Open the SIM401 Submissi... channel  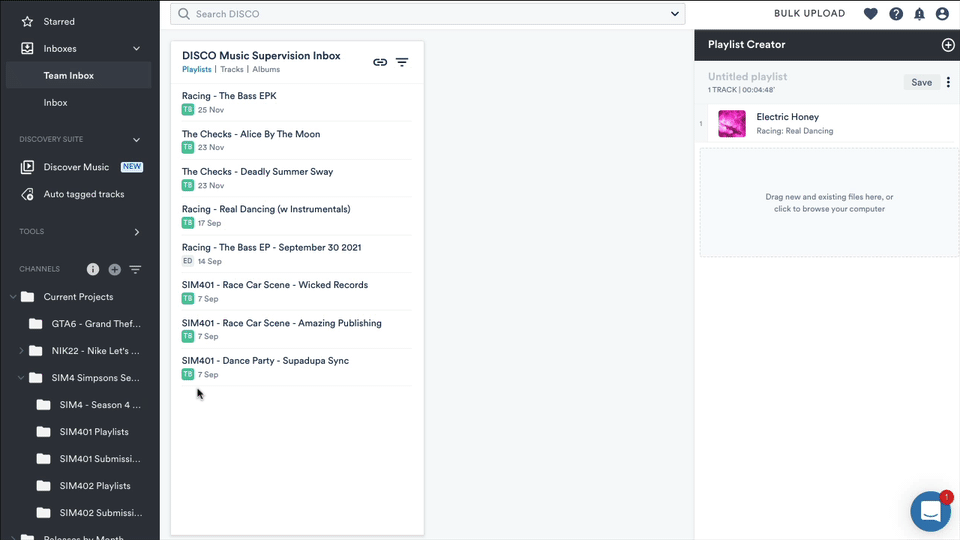(100, 459)
